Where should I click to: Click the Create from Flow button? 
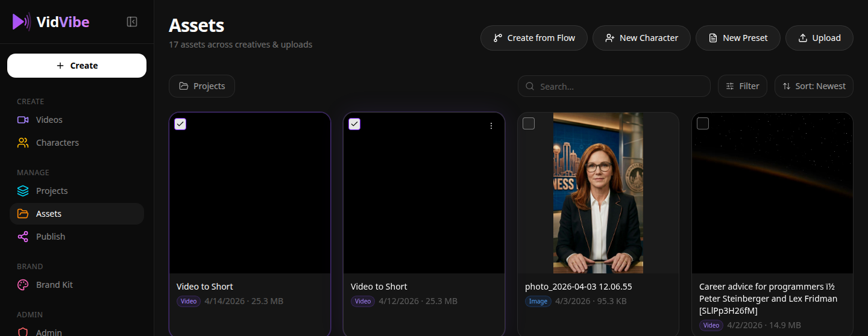(534, 38)
